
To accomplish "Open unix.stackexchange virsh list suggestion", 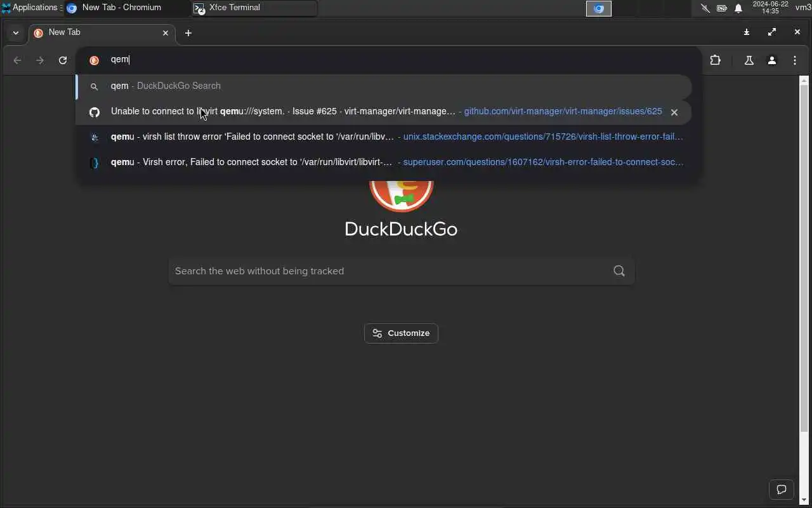I will [383, 137].
